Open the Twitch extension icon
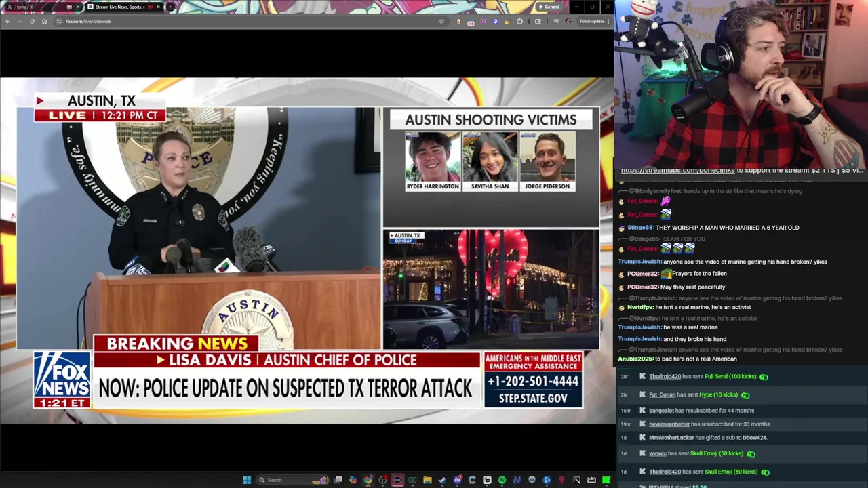The image size is (868, 488). click(x=496, y=21)
